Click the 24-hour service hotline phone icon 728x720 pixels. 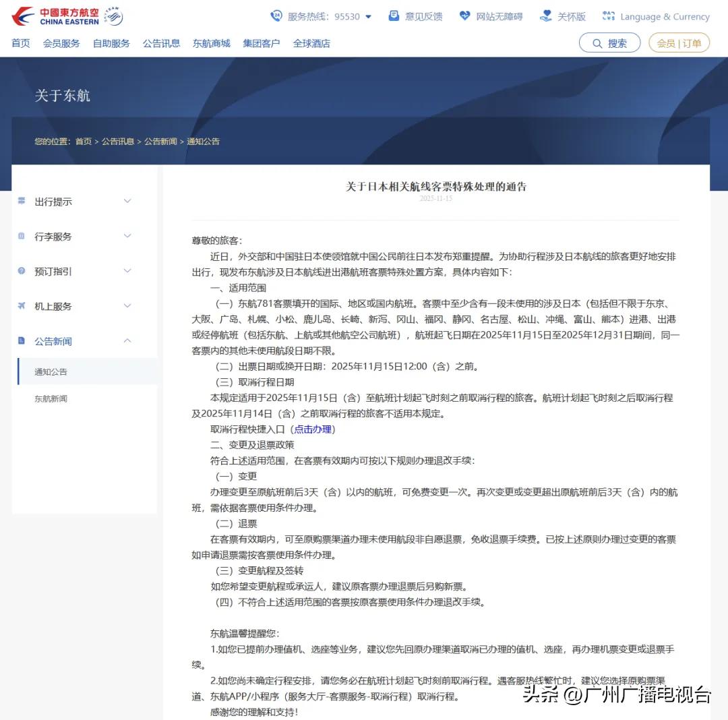click(x=276, y=16)
